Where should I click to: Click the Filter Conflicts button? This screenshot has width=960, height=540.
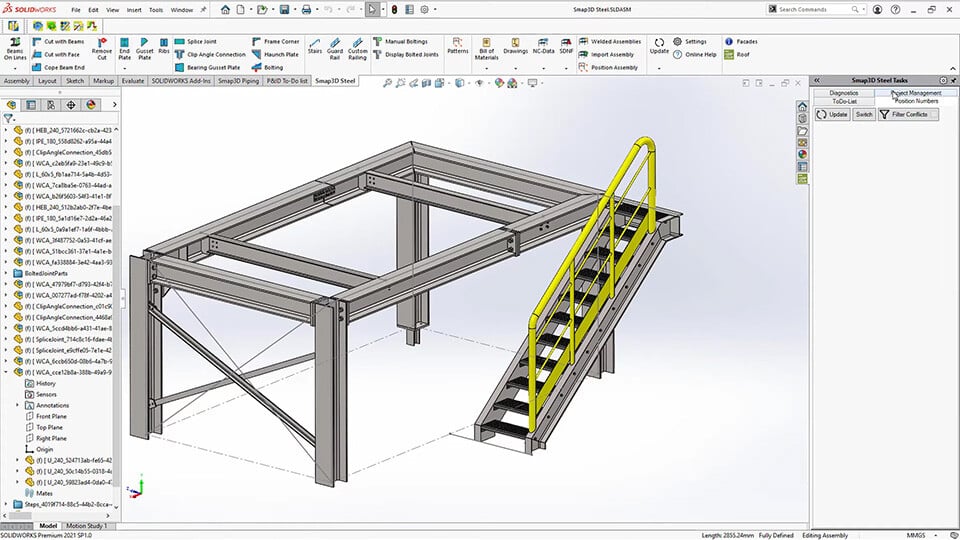pyautogui.click(x=909, y=114)
